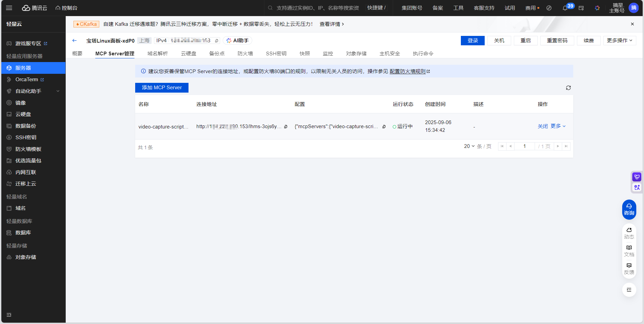The height and width of the screenshot is (324, 644).
Task: Open the 备案 menu
Action: click(x=438, y=8)
